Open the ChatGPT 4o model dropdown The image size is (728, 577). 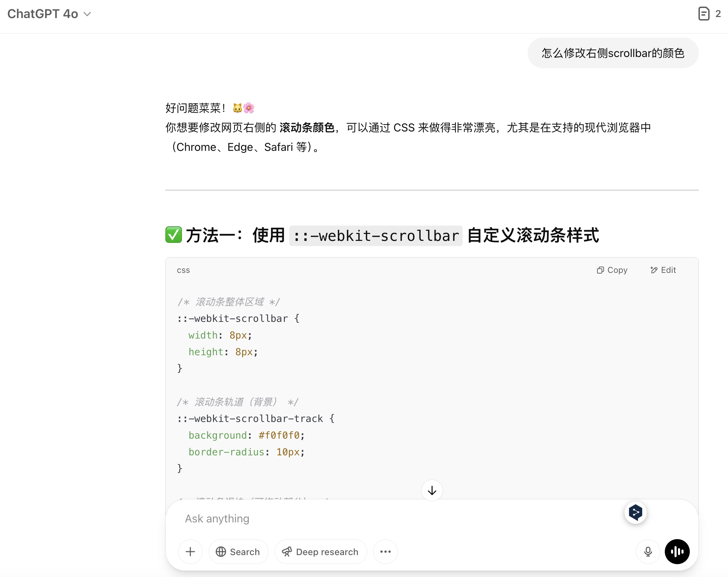[x=43, y=14]
